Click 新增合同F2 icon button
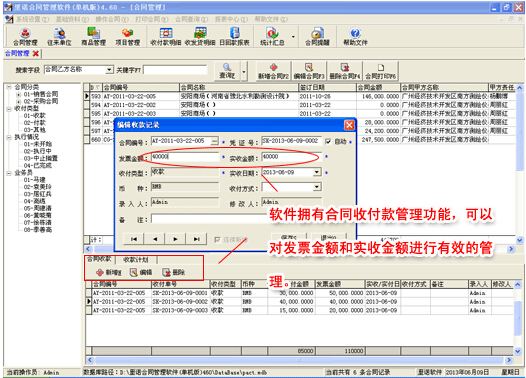Screen dimensions: 526x378 273,71
